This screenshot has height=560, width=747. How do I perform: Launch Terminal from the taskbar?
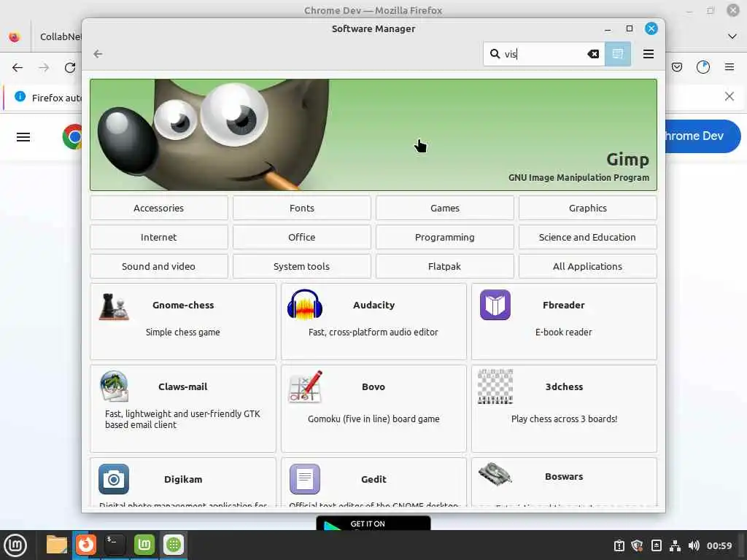[x=115, y=545]
